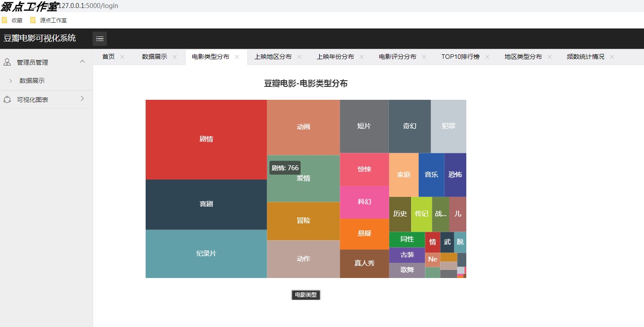Image resolution: width=644 pixels, height=327 pixels.
Task: Open the TOP10排行榜 tab
Action: point(461,57)
